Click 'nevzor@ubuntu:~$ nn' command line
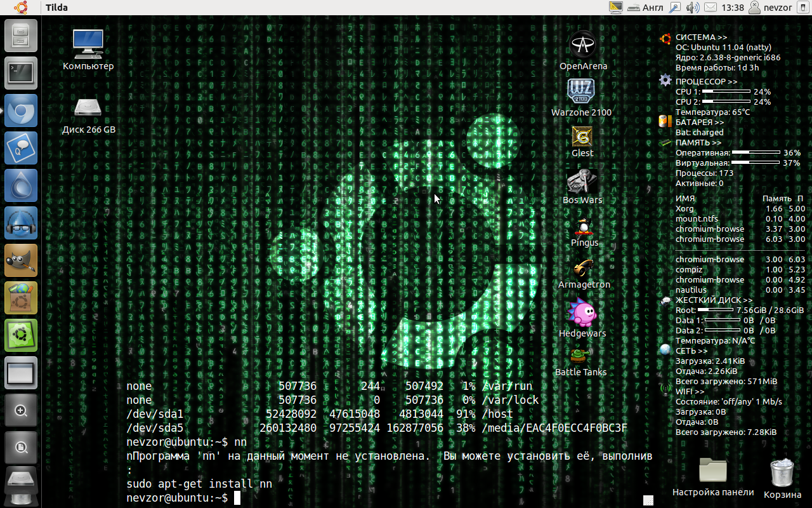The height and width of the screenshot is (508, 812). click(187, 441)
